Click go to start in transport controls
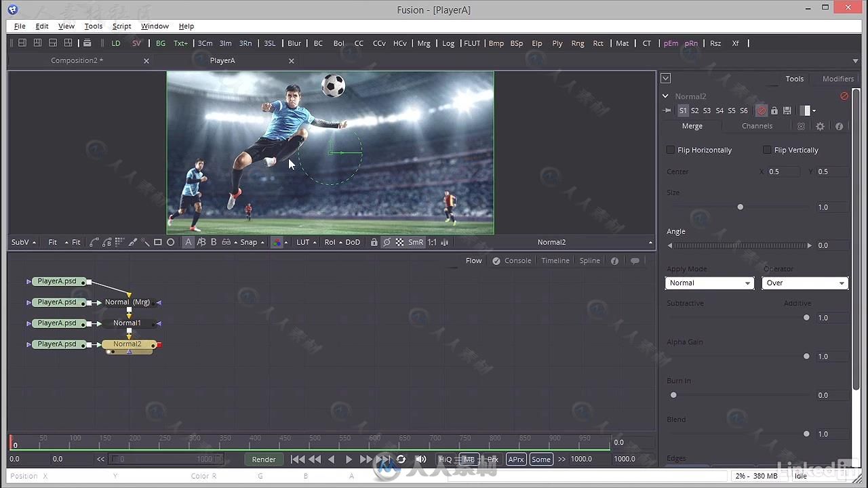 pyautogui.click(x=298, y=459)
